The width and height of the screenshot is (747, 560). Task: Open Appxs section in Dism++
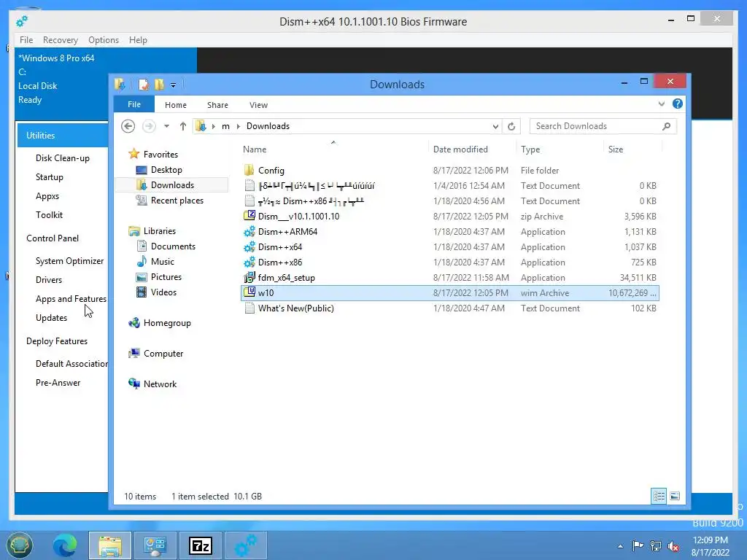(x=47, y=196)
